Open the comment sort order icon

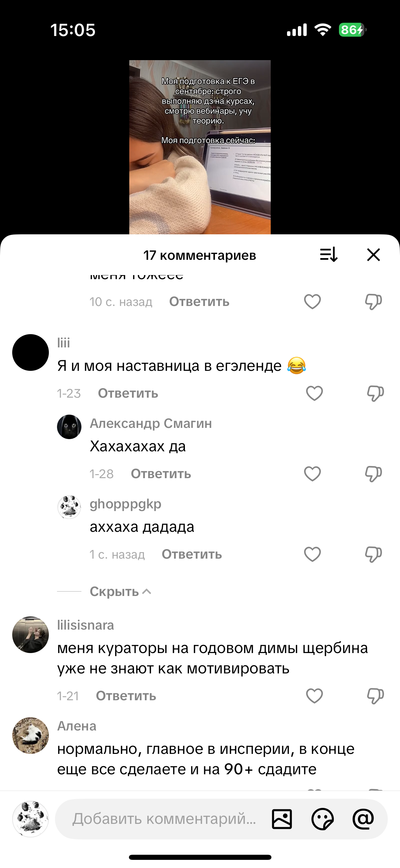coord(328,254)
